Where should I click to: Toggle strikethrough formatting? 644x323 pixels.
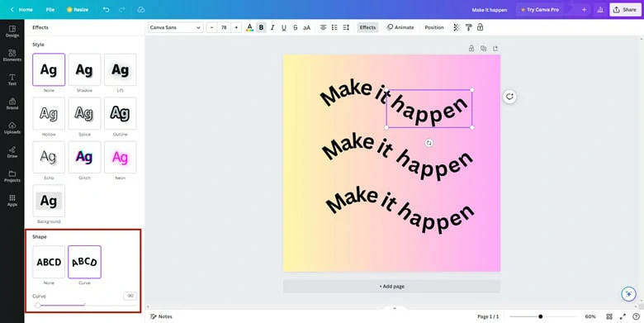(x=296, y=27)
